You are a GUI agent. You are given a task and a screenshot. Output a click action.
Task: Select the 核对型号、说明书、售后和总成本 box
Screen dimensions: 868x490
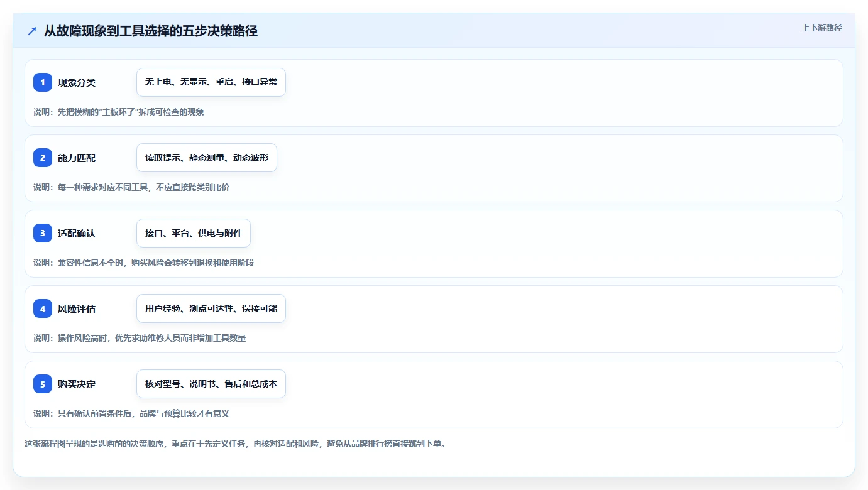(211, 384)
